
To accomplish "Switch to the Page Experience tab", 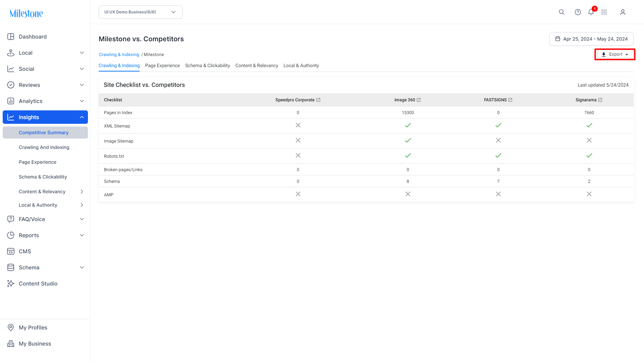I will point(162,66).
